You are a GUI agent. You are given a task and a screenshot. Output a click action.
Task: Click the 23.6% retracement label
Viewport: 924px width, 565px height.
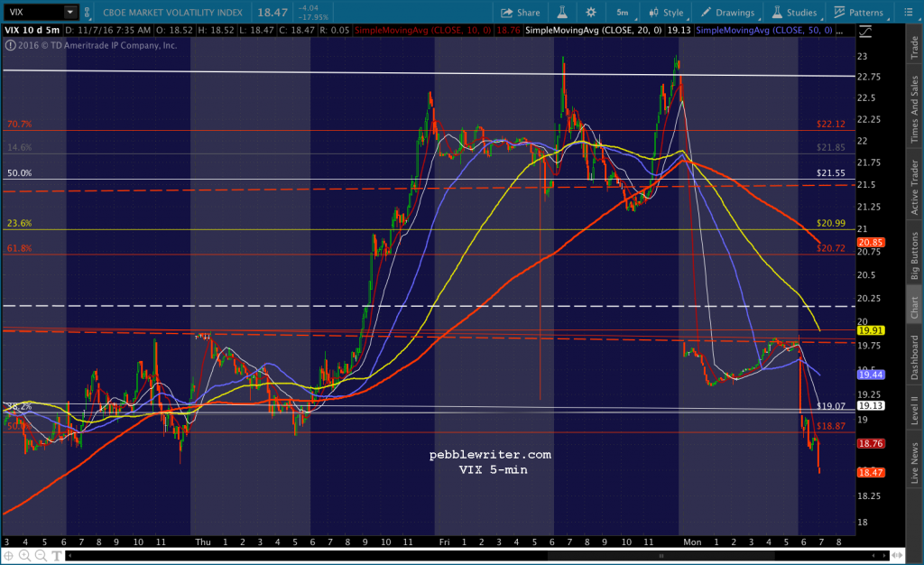point(20,223)
